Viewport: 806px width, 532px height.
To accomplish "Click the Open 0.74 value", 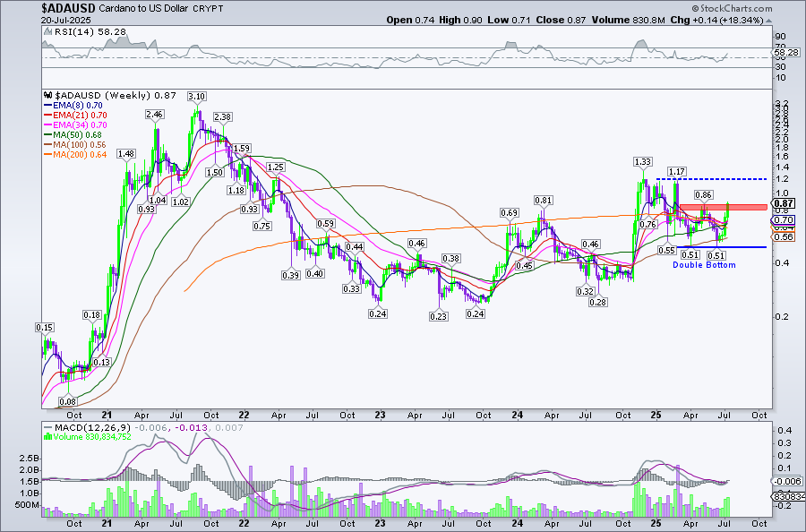I will pos(410,20).
